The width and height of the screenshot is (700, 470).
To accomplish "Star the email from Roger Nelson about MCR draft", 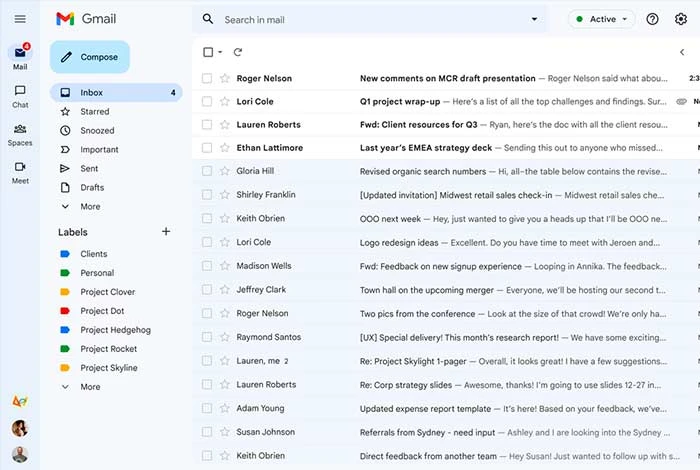I will (x=224, y=78).
